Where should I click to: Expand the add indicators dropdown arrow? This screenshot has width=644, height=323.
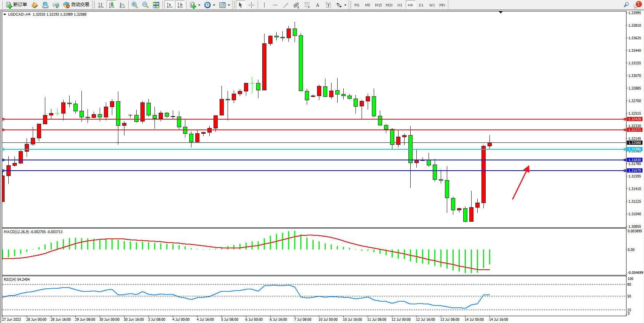click(x=199, y=5)
